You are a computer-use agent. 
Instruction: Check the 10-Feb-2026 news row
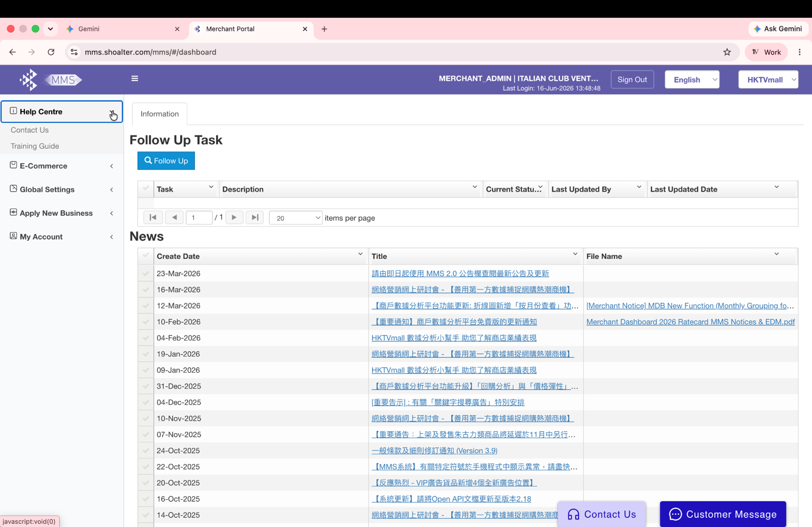pos(146,322)
